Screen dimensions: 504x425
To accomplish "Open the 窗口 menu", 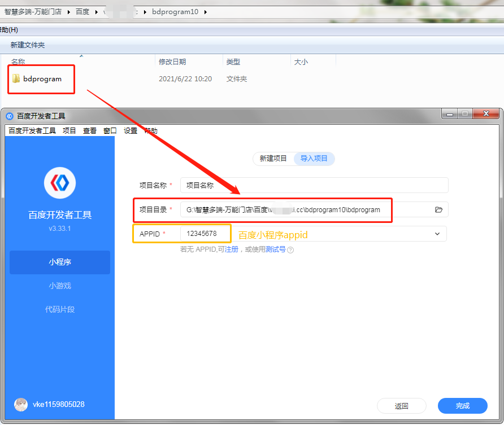I will click(x=110, y=130).
